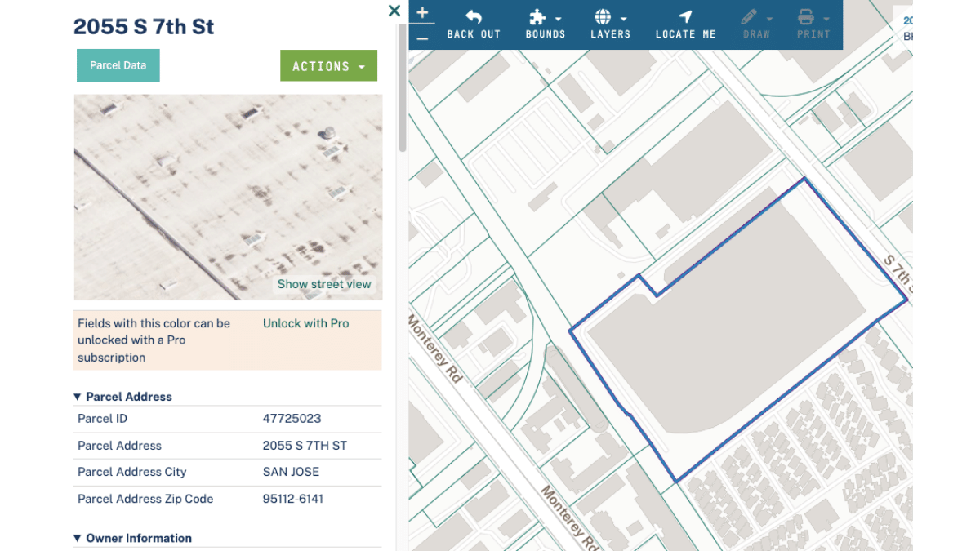Open the Actions dropdown
Image resolution: width=980 pixels, height=551 pixels.
[x=328, y=66]
